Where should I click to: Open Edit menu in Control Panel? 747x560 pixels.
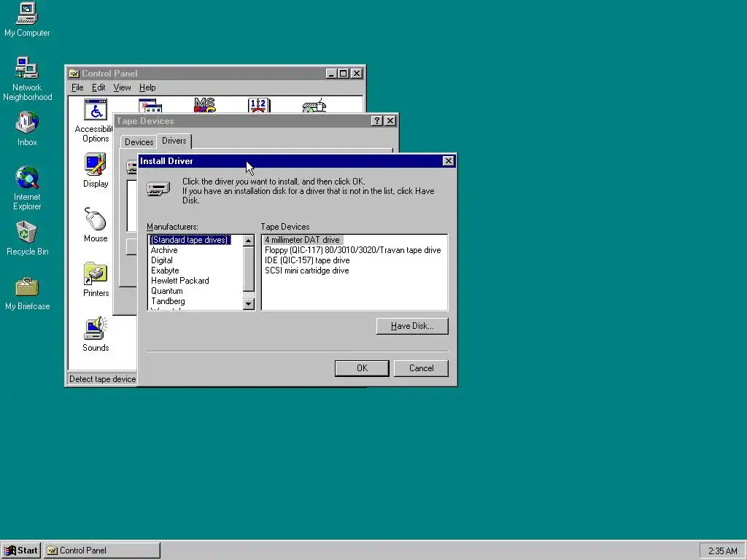click(98, 87)
